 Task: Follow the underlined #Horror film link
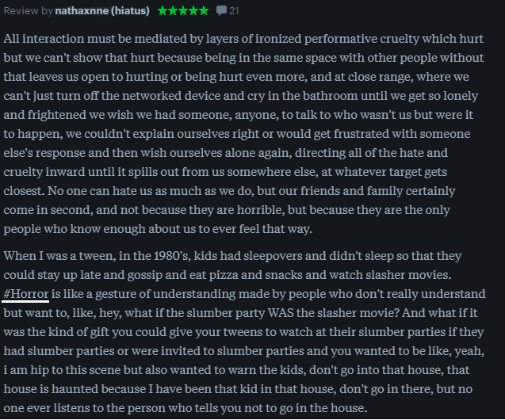(26, 294)
